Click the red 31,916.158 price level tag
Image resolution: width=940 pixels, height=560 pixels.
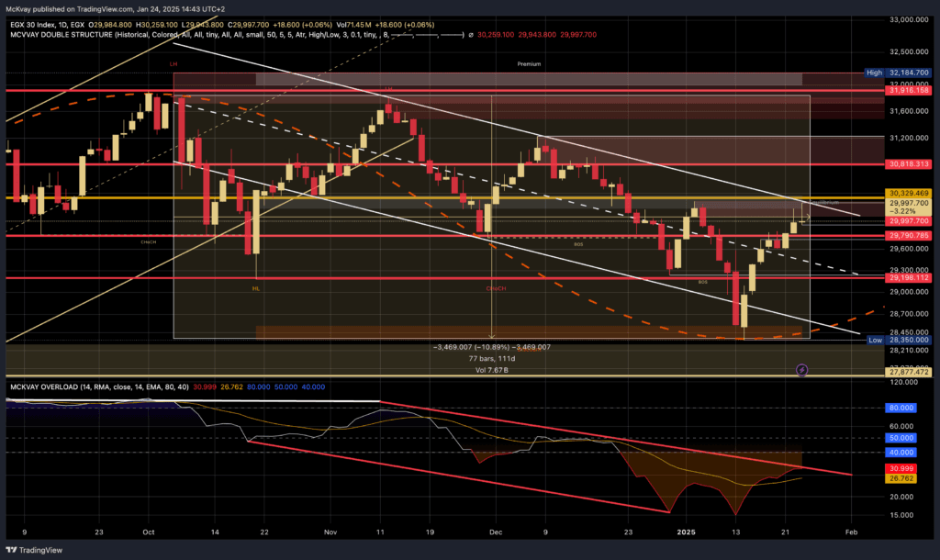coord(904,91)
